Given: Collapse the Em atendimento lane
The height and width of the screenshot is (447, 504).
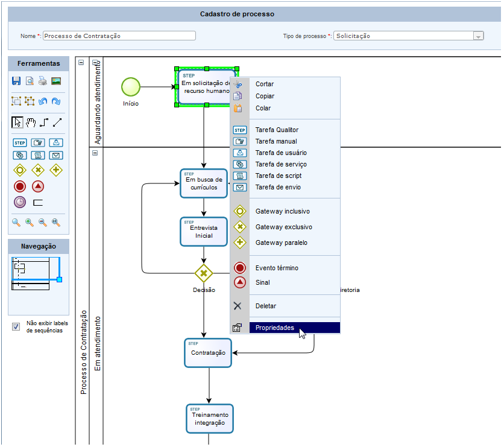Looking at the screenshot, I should click(95, 153).
